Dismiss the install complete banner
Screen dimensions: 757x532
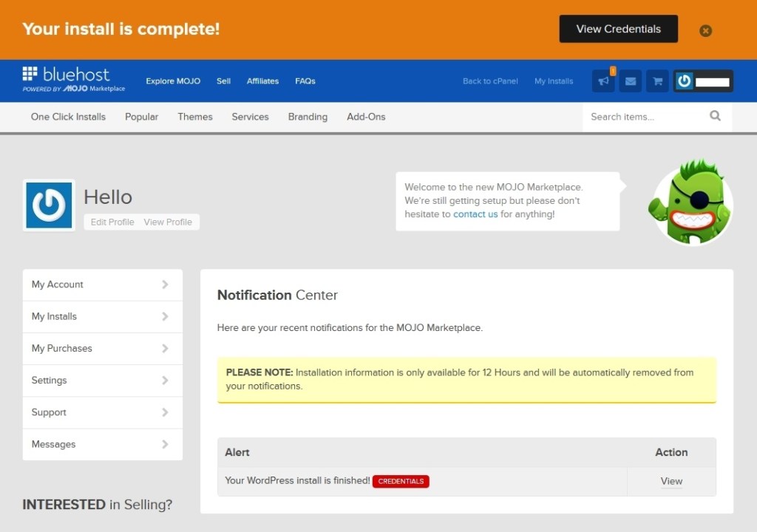point(705,31)
